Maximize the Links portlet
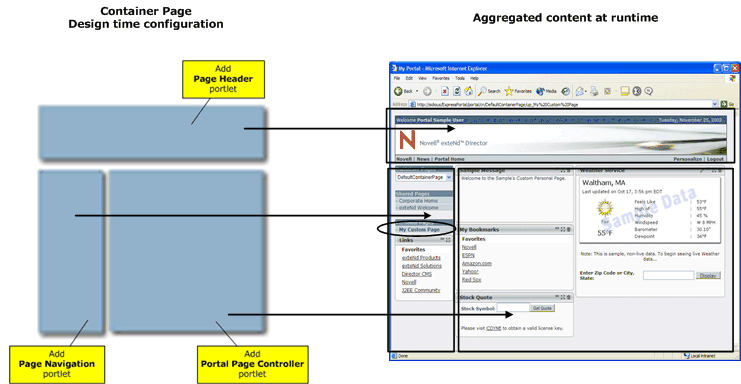Screen dimensions: 741x384 [448, 240]
